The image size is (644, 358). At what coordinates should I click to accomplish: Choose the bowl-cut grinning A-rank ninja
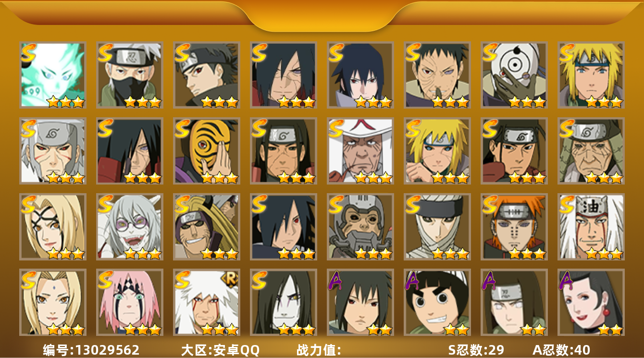pyautogui.click(x=437, y=302)
